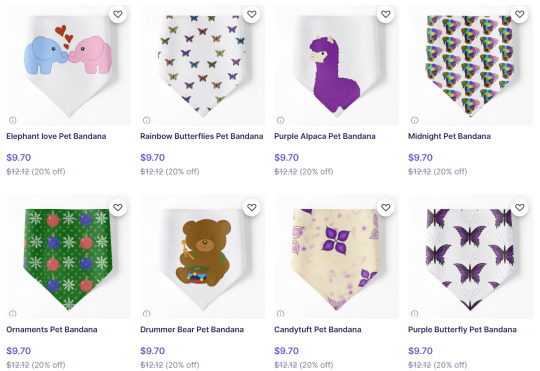Click info icon on Purple Alpaca image

(281, 120)
